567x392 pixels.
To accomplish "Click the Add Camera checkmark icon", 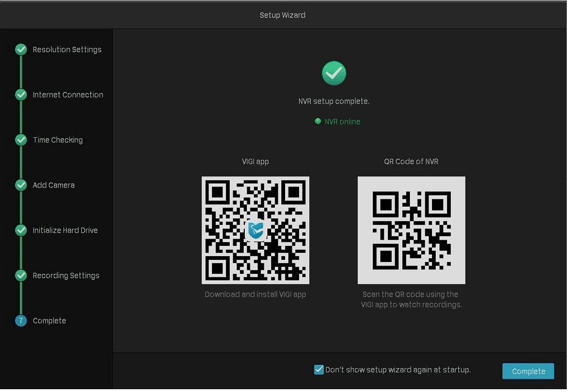I will (21, 185).
